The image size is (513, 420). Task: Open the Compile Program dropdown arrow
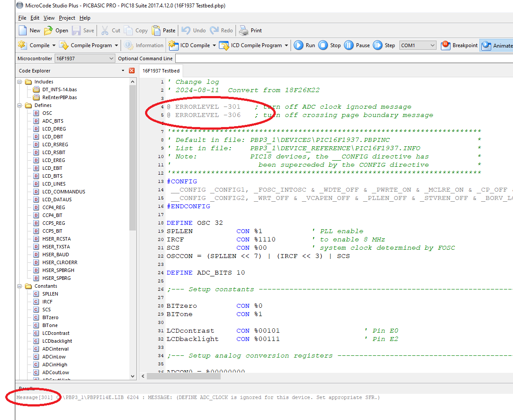[116, 45]
